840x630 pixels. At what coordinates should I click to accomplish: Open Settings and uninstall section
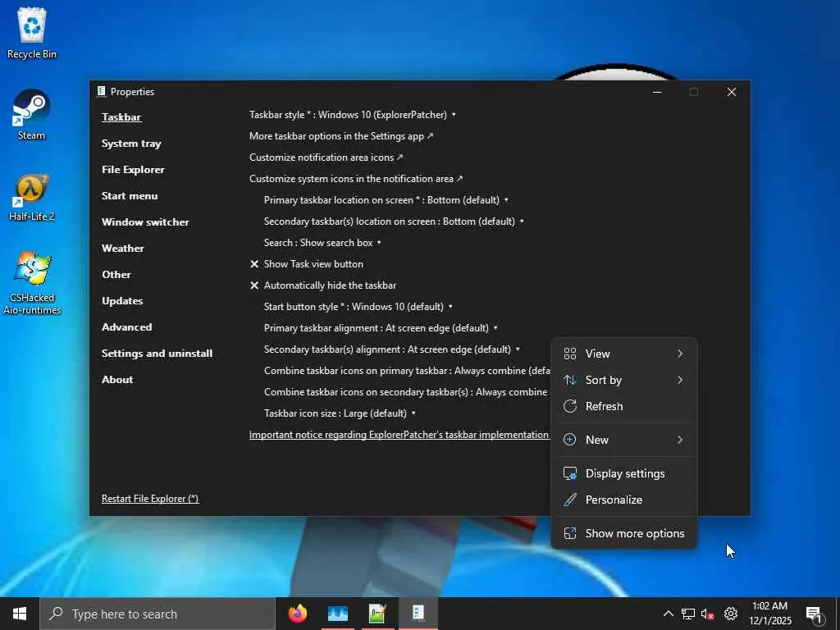[157, 354]
